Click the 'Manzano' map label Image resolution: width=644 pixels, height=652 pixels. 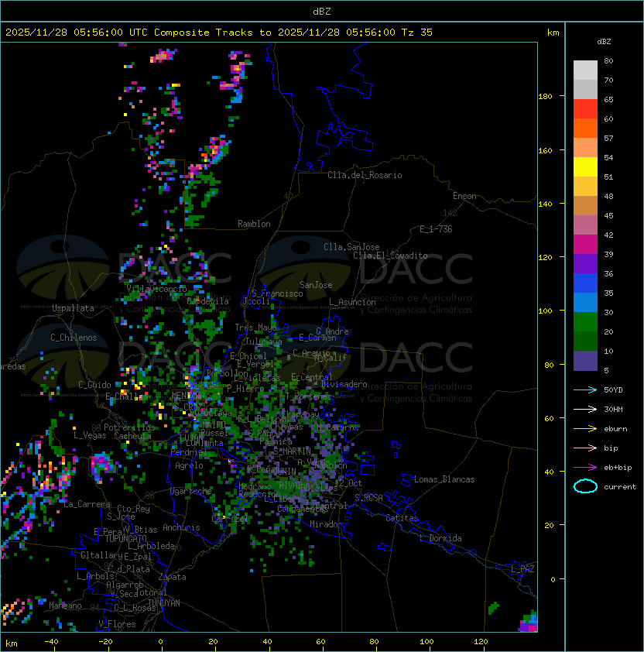(x=65, y=606)
